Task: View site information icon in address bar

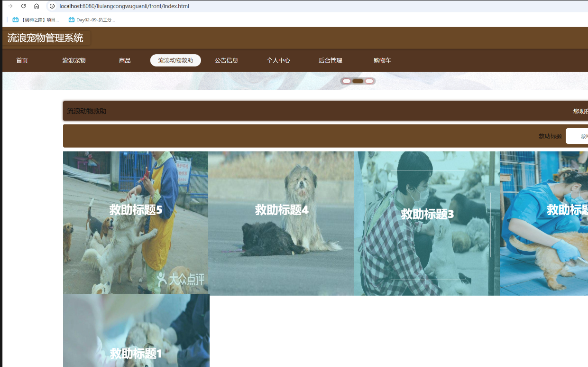Action: pos(52,6)
